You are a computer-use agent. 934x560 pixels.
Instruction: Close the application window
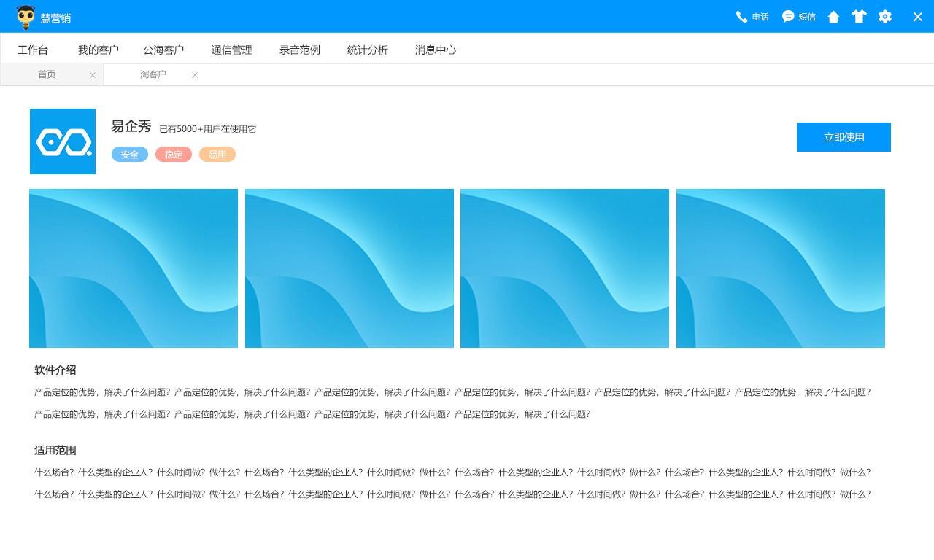[918, 17]
